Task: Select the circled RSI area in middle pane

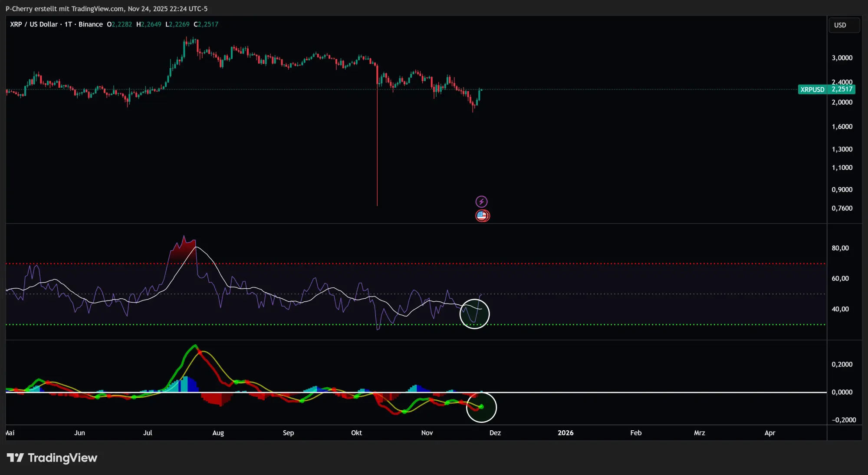Action: click(475, 314)
